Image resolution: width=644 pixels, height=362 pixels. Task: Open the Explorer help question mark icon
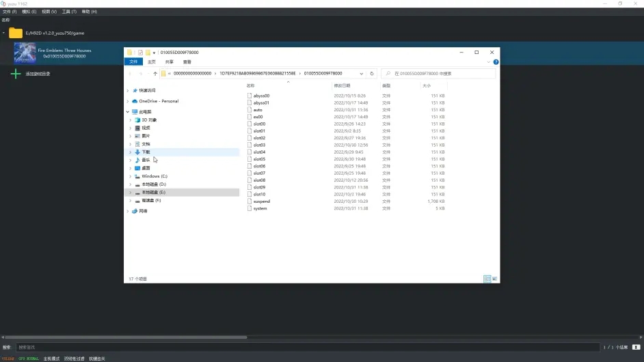point(496,62)
